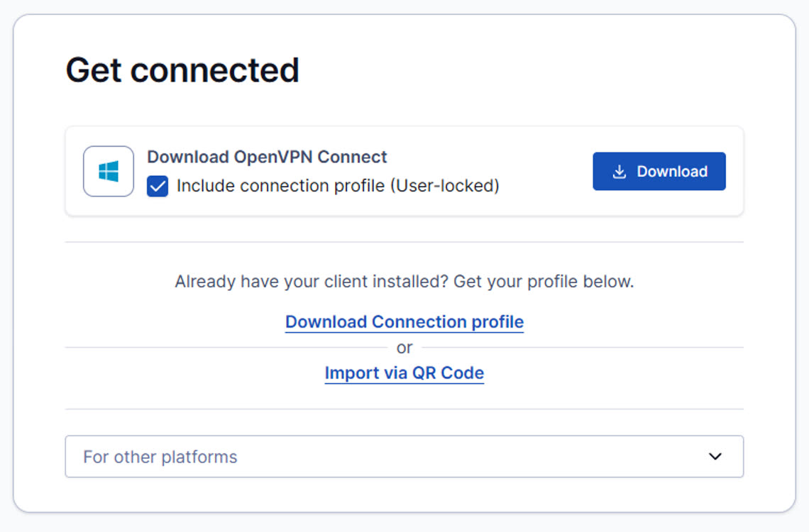
Task: Open Import via QR Code link
Action: pos(404,372)
